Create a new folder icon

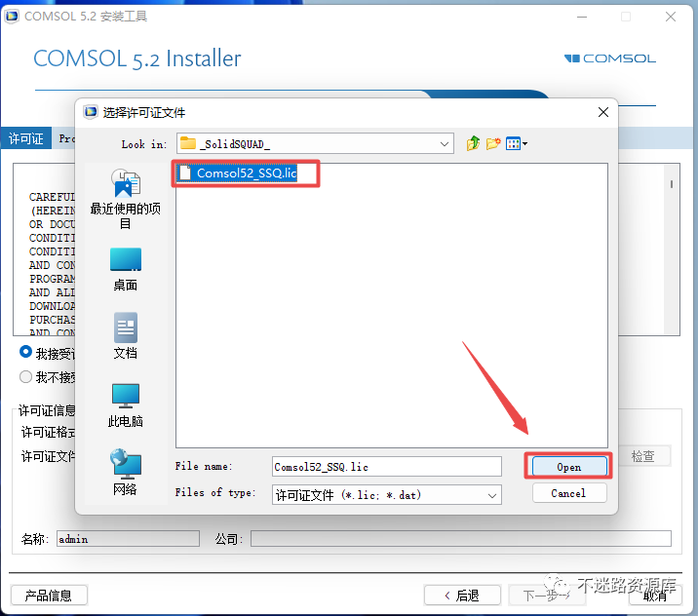[x=493, y=143]
